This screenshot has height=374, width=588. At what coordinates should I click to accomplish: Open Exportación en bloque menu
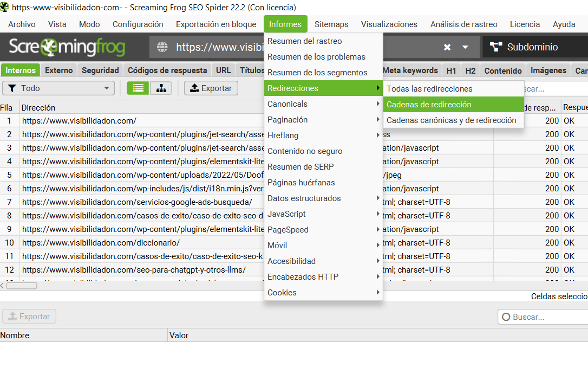coord(216,24)
